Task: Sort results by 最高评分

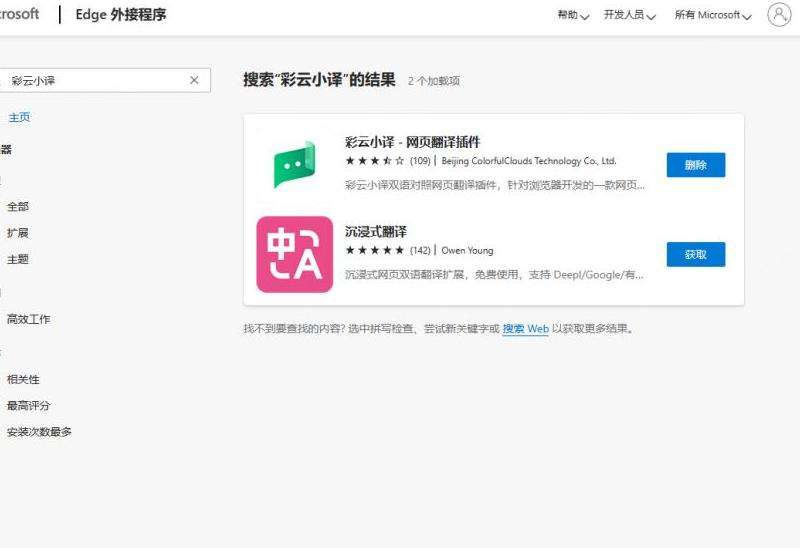Action: click(x=29, y=406)
